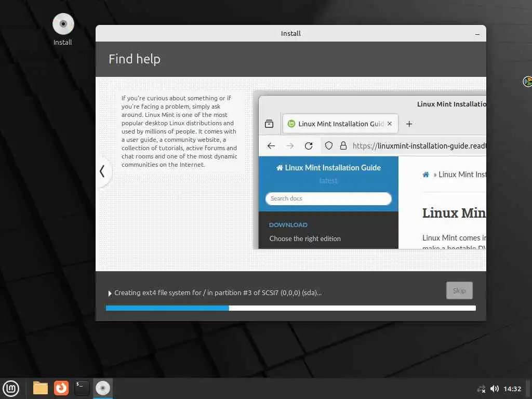The image size is (532, 399).
Task: Click the partially hidden icon at right screen edge
Action: (527, 82)
